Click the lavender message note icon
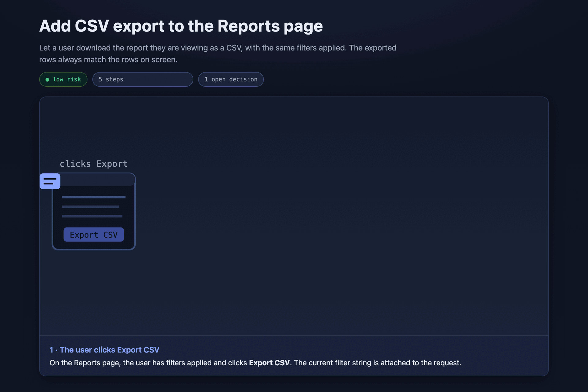The width and height of the screenshot is (588, 392). [50, 181]
